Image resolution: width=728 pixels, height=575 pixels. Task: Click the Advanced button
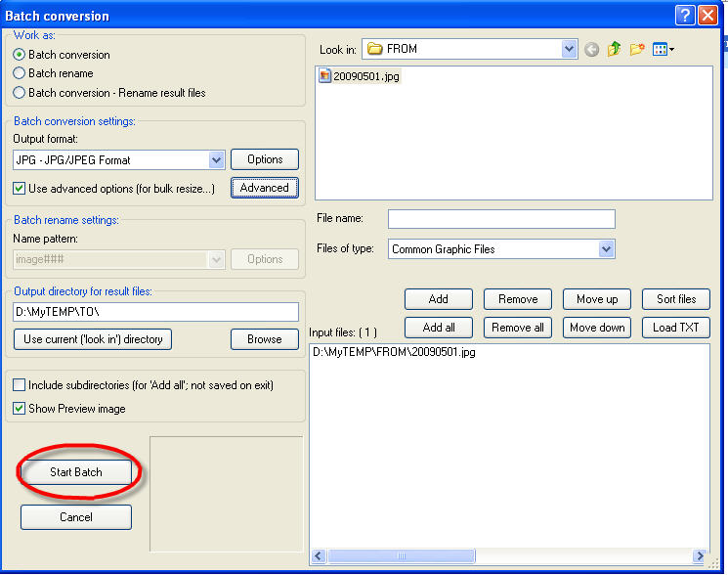264,188
